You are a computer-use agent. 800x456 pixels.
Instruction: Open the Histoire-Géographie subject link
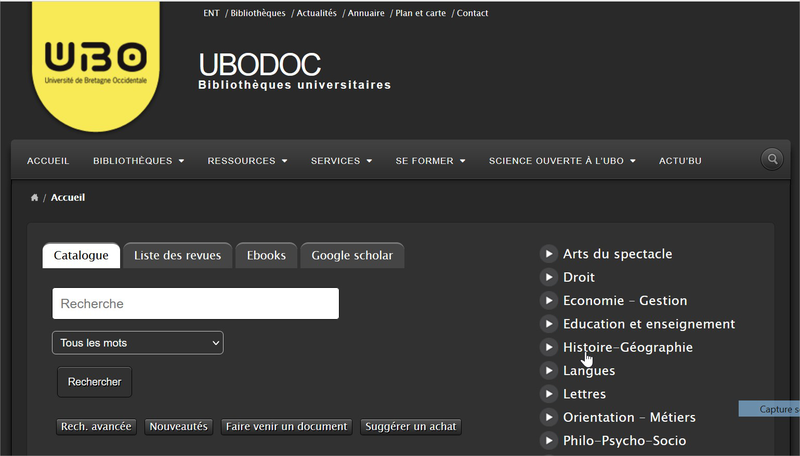click(x=627, y=347)
